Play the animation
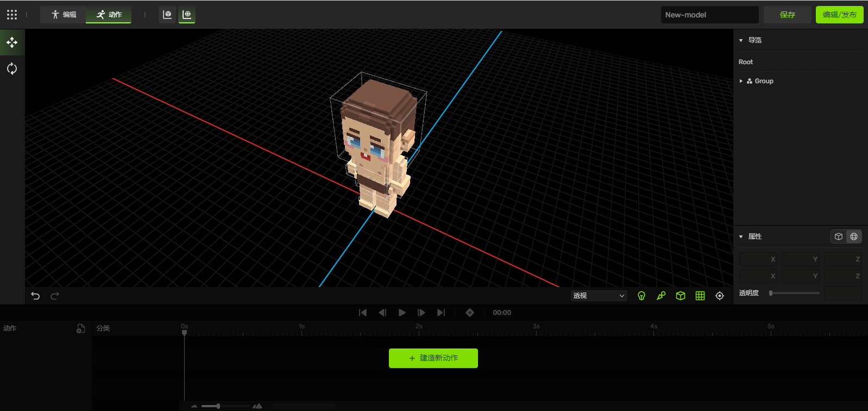This screenshot has width=868, height=411. 402,313
